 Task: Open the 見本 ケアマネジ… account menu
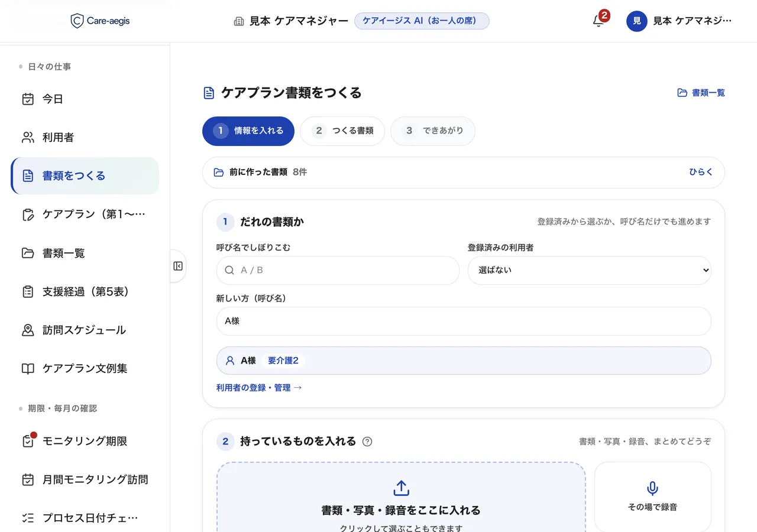coord(679,21)
